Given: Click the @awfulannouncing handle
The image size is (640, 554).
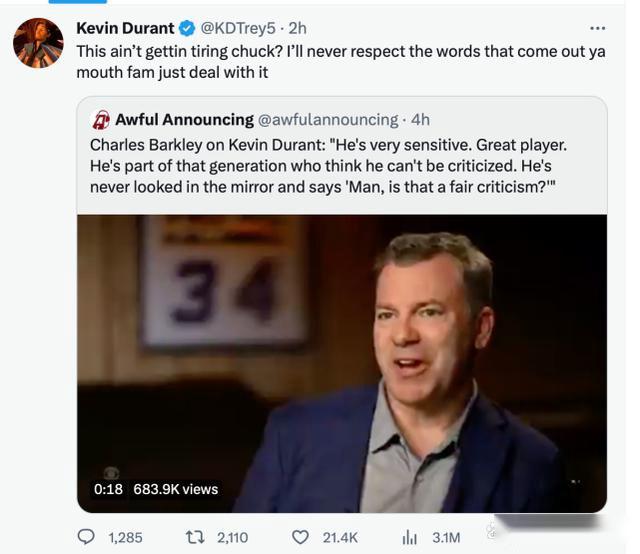Looking at the screenshot, I should [x=328, y=119].
